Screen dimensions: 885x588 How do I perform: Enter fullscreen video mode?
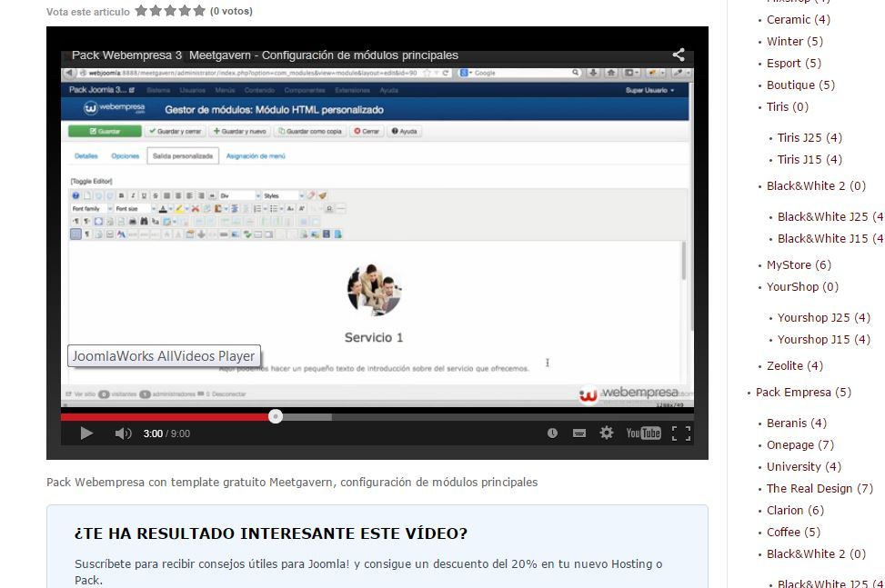pos(681,433)
